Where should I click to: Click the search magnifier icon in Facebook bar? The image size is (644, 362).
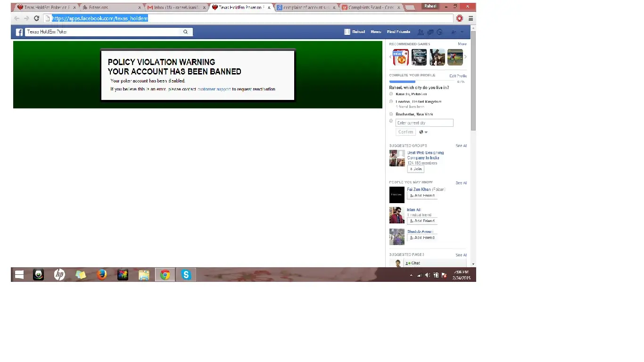pos(185,32)
